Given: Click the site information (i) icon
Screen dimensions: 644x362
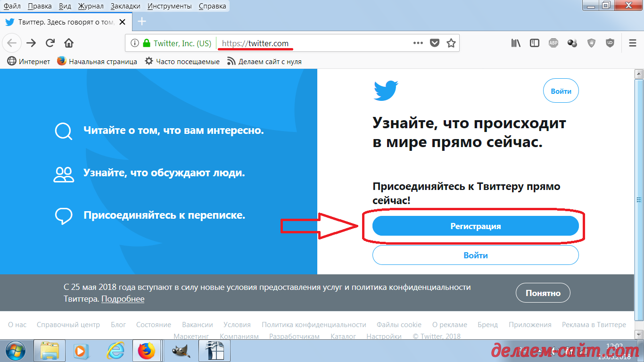Looking at the screenshot, I should [x=135, y=43].
